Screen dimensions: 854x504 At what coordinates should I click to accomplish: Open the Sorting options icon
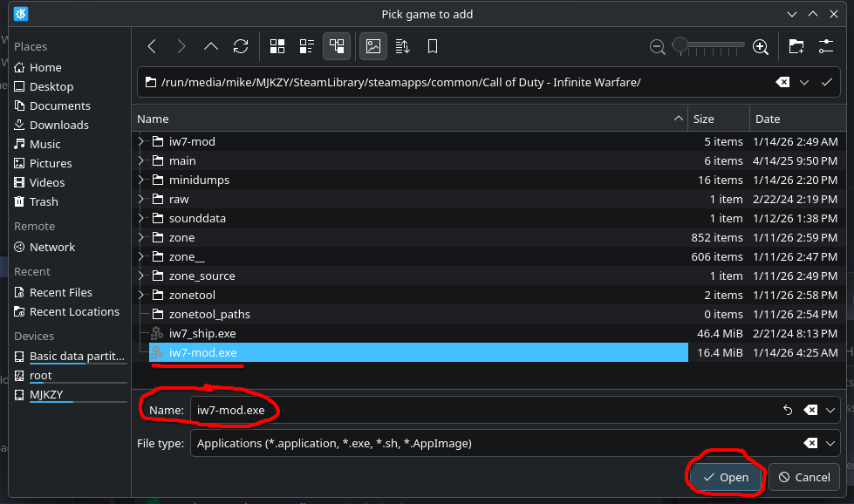click(403, 46)
